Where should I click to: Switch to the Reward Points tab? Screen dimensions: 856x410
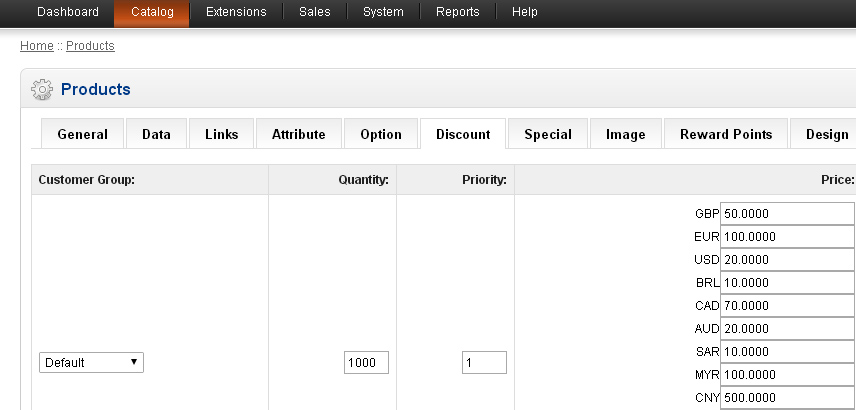click(725, 134)
